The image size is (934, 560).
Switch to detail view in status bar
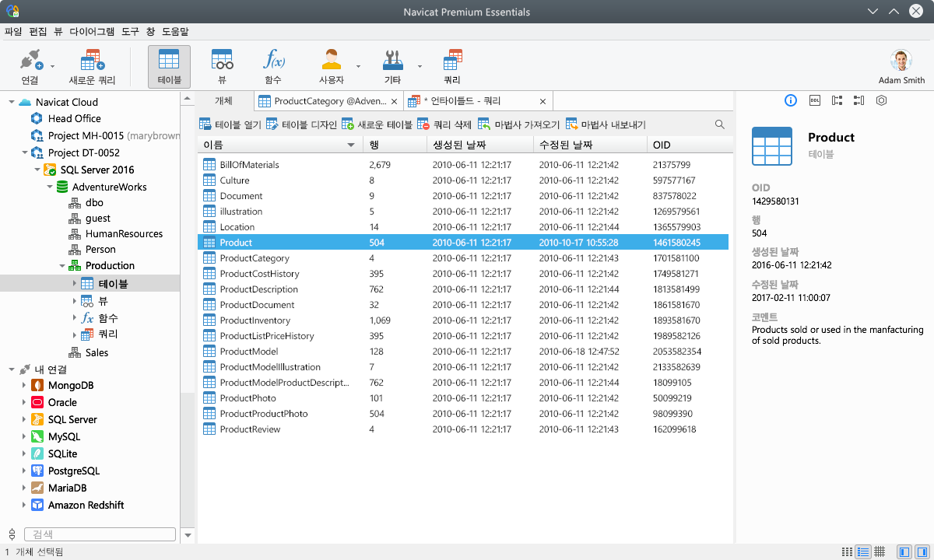tap(863, 551)
